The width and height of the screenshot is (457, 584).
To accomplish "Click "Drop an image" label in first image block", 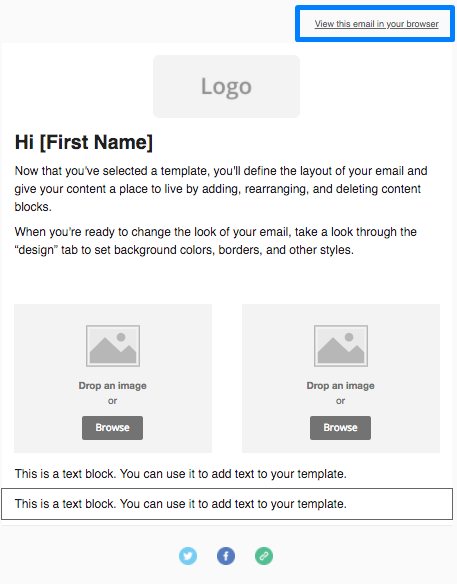I will [x=112, y=385].
